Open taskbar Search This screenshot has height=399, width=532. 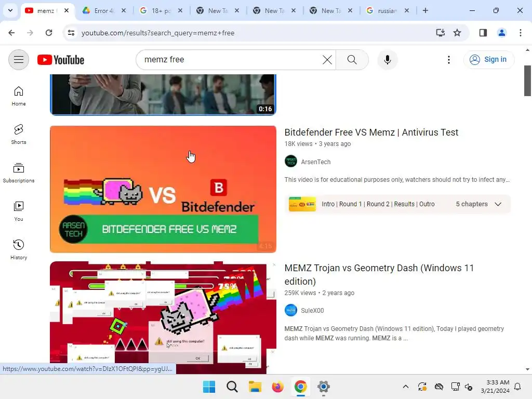(x=232, y=387)
